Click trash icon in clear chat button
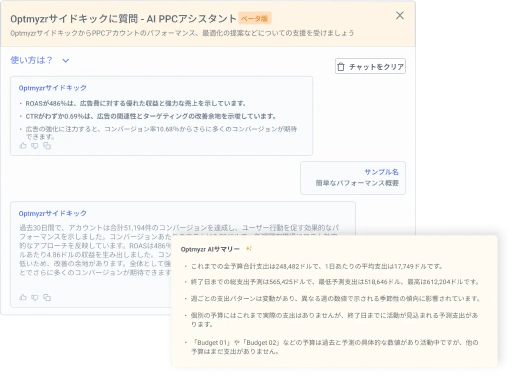The image size is (512, 388). (340, 67)
